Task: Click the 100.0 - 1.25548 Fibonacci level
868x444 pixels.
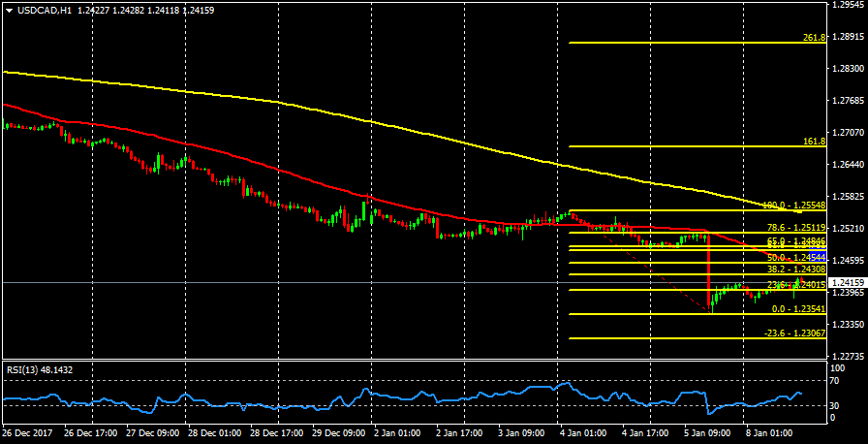Action: pos(792,206)
